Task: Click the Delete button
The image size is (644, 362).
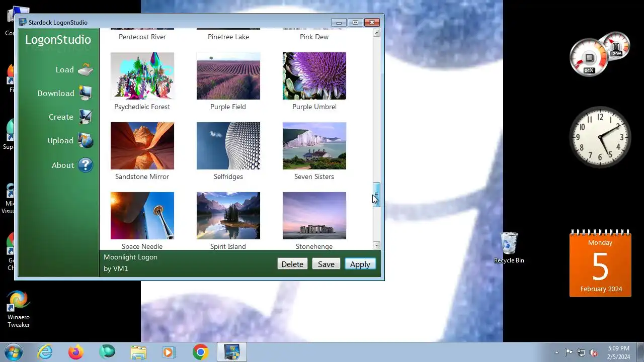Action: pos(292,264)
